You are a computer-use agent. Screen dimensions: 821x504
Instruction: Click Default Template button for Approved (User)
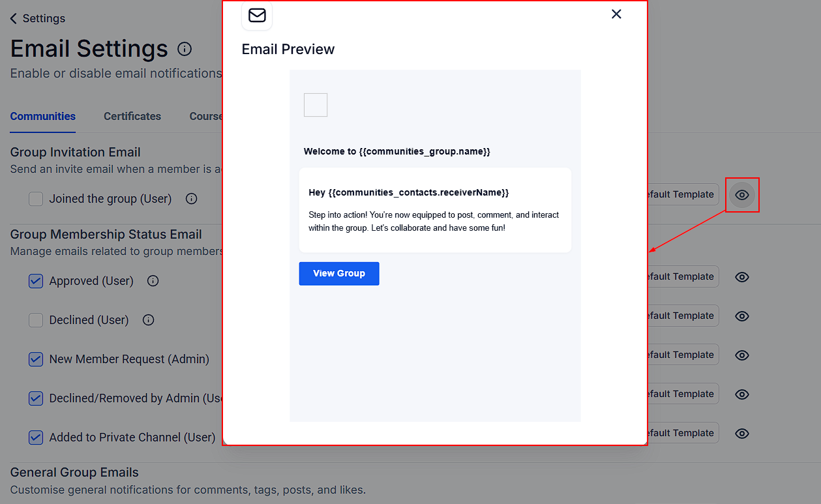(x=683, y=276)
